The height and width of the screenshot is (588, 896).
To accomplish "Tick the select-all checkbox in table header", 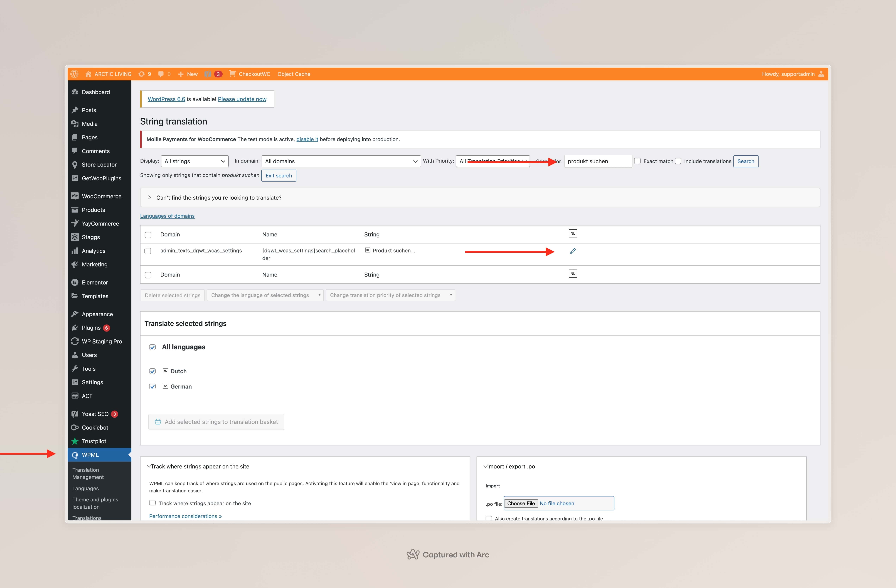I will pyautogui.click(x=148, y=235).
